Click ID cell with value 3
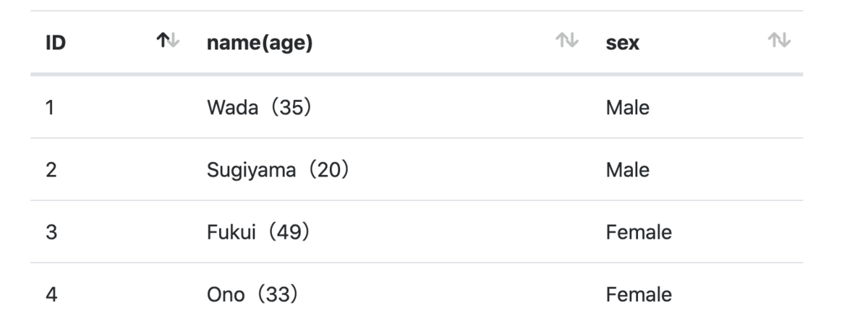The width and height of the screenshot is (868, 332). pos(51,232)
